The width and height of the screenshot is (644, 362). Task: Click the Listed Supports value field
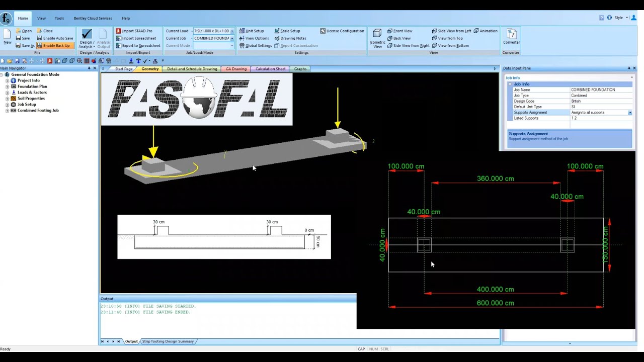tap(601, 118)
